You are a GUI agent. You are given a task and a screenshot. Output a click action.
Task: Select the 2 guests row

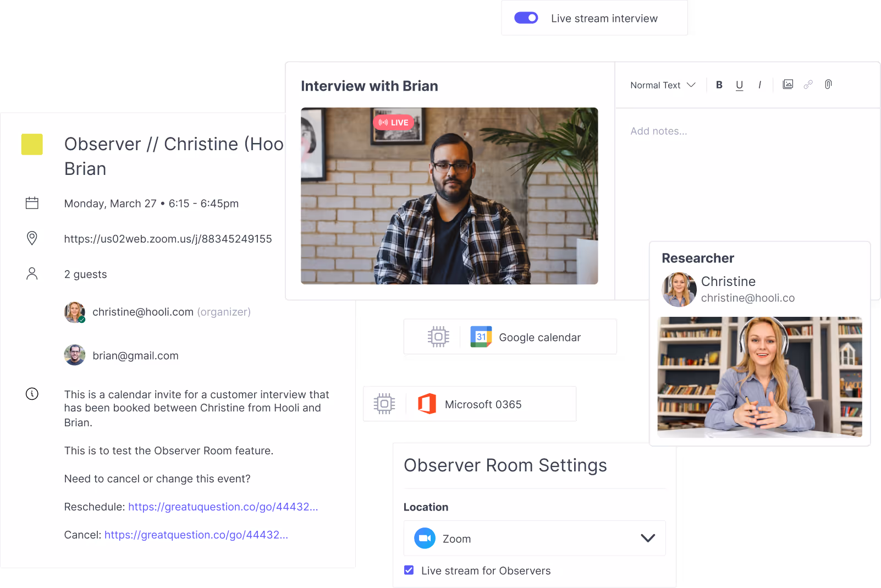[x=85, y=274]
